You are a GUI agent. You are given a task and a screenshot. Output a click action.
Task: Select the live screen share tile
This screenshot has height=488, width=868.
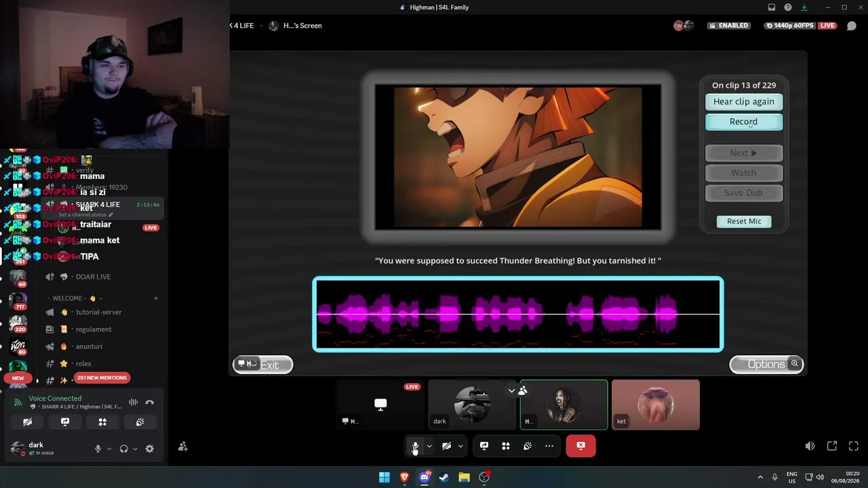coord(380,405)
